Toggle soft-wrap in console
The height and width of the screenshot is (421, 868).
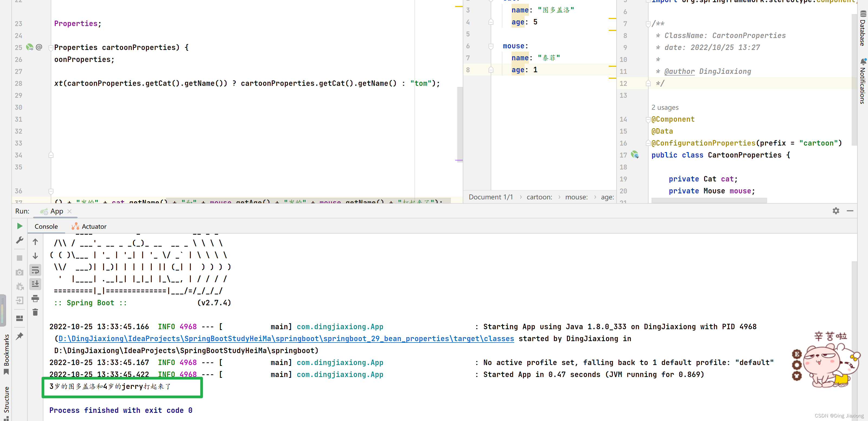coord(35,270)
